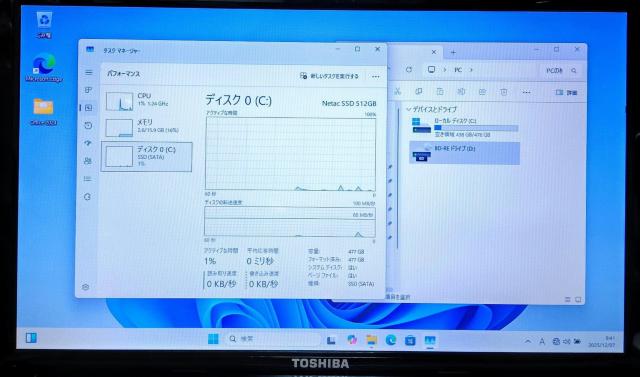Image resolution: width=640 pixels, height=377 pixels.
Task: Open the Recycle Bin desktop icon
Action: pos(44,25)
